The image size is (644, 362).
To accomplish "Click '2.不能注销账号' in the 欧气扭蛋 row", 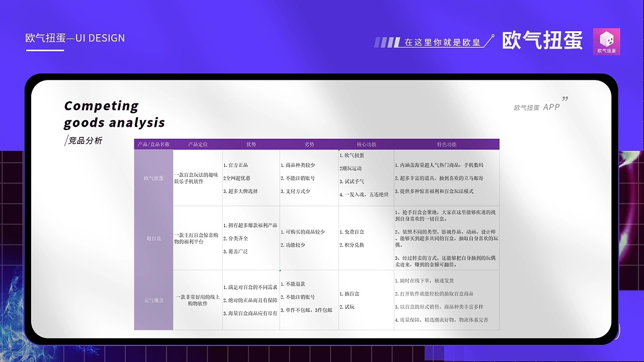I will point(298,178).
